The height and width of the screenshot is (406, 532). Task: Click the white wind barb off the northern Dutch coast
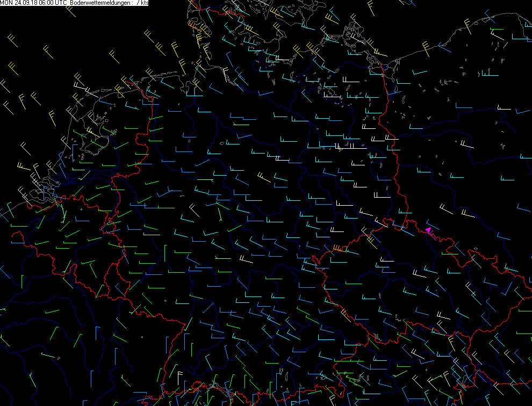[x=81, y=86]
